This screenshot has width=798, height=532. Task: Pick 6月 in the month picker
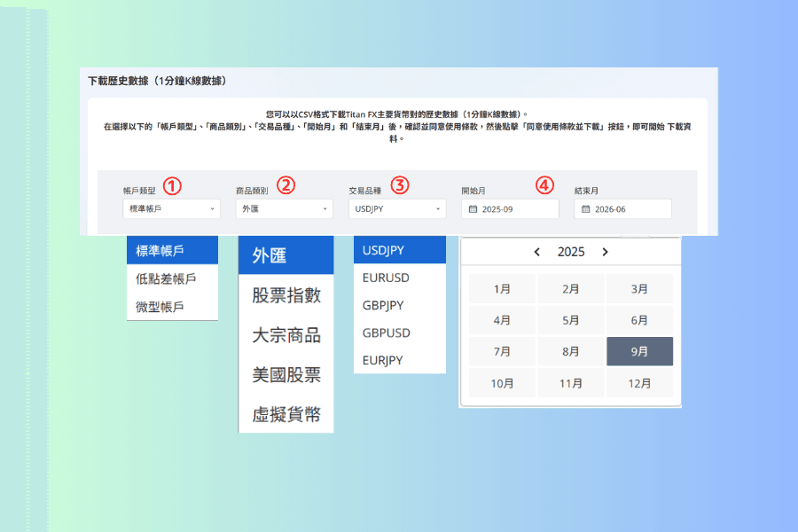(x=639, y=320)
